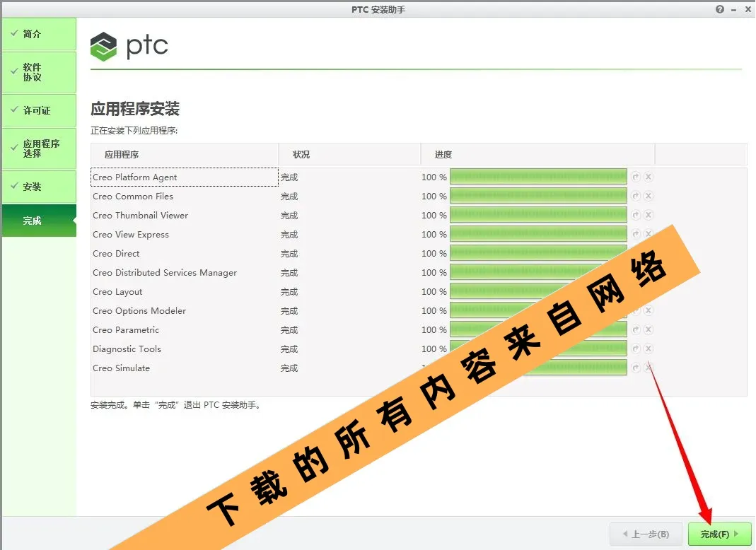
Task: Click cancel X icon for Creo Thumbnail Viewer
Action: coord(649,215)
